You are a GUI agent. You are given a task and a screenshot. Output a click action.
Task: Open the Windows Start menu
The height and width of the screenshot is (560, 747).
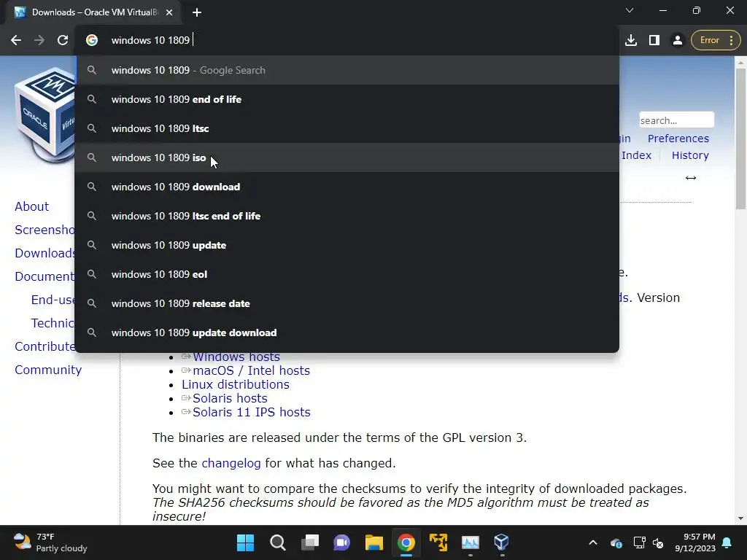point(245,542)
